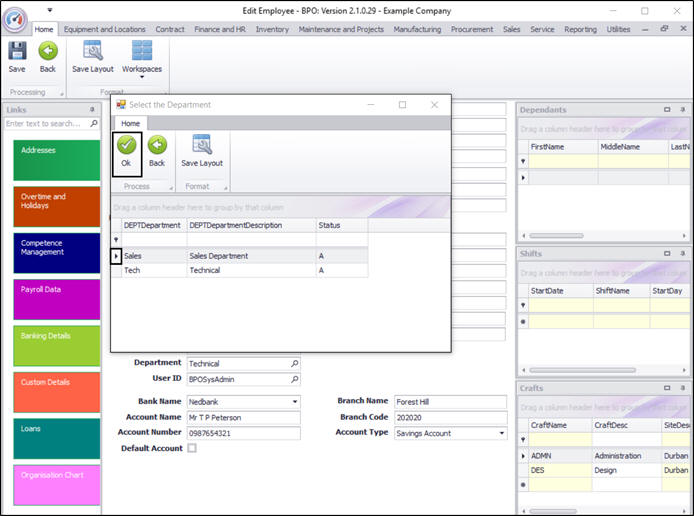This screenshot has width=694, height=516.
Task: Open the Custom Details tile
Action: (x=57, y=393)
